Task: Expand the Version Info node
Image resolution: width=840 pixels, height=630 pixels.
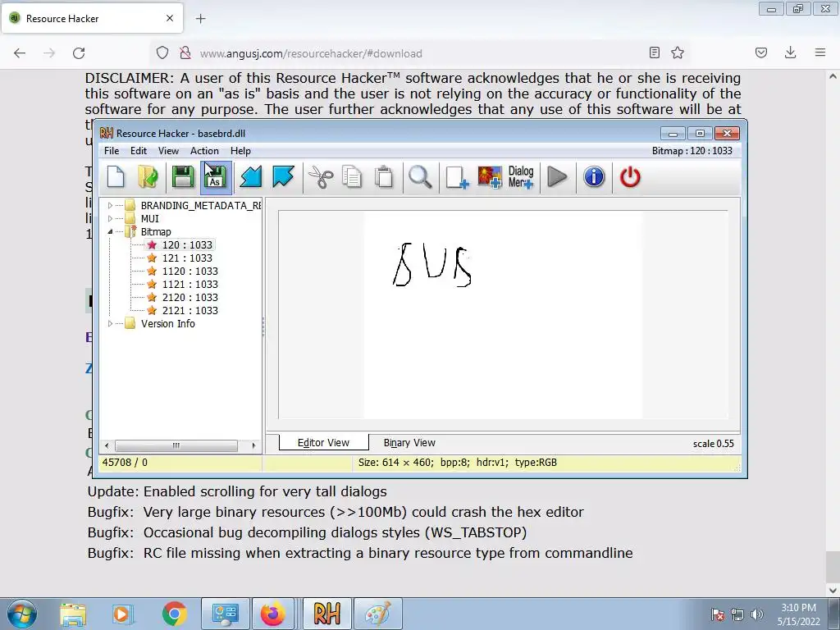Action: [x=111, y=323]
